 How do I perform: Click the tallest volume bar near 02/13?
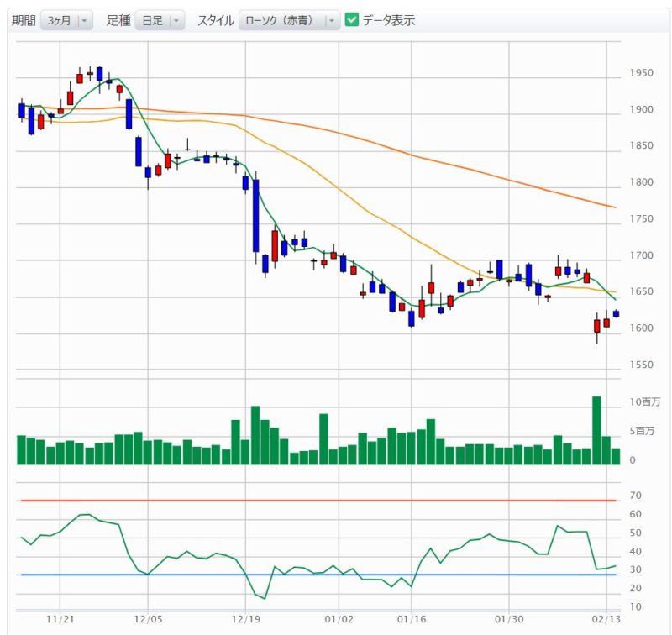click(x=596, y=431)
